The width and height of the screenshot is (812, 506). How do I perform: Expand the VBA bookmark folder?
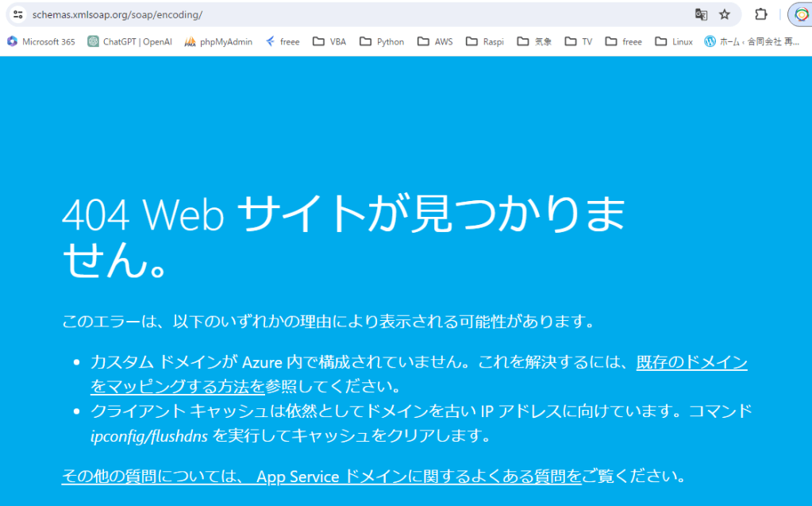(x=329, y=41)
